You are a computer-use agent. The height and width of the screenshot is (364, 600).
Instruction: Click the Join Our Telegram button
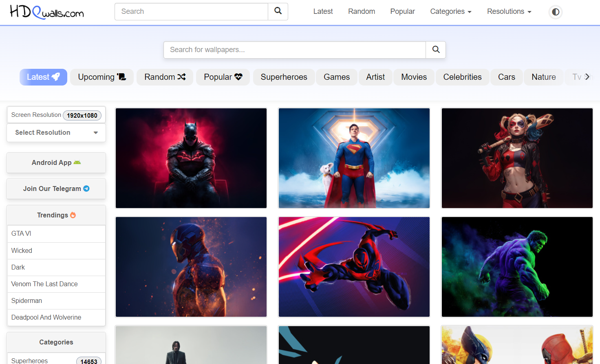coord(56,189)
